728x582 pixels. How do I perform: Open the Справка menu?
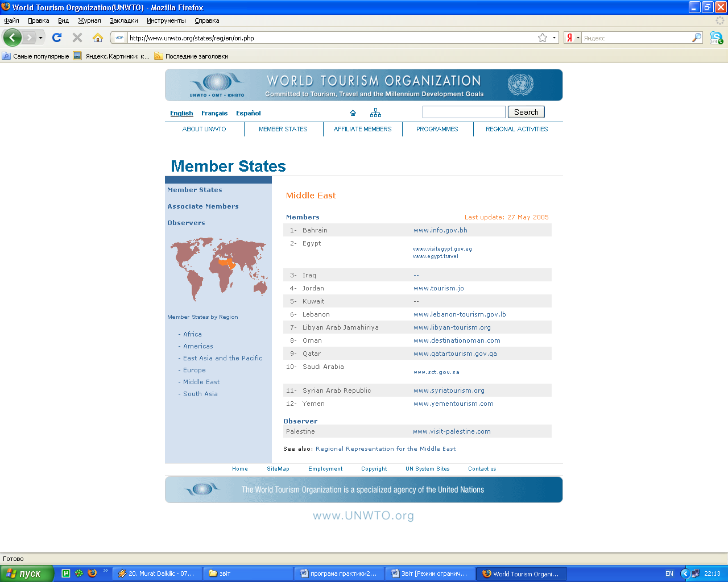207,20
